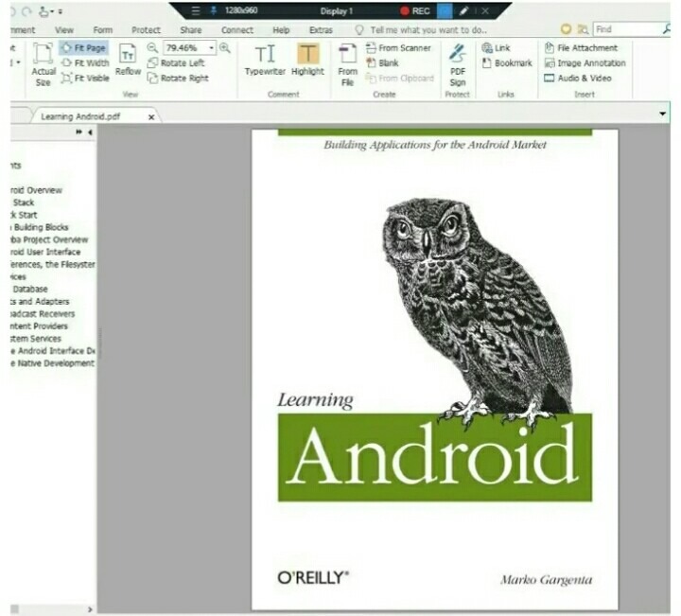The width and height of the screenshot is (681, 616).
Task: Open the View ribbon tab
Action: [x=64, y=30]
